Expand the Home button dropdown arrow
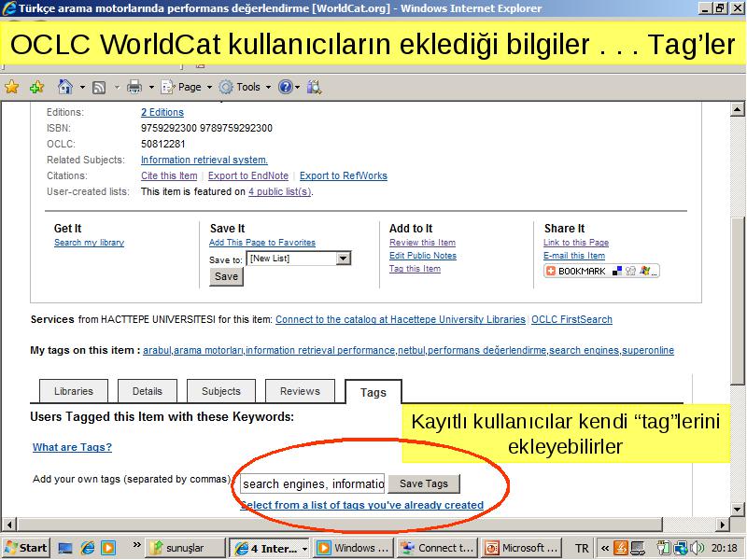 (82, 87)
